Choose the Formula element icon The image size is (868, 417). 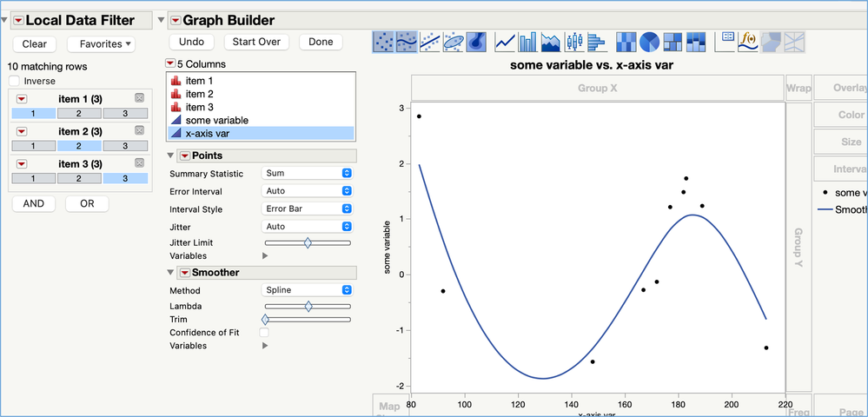pyautogui.click(x=748, y=42)
